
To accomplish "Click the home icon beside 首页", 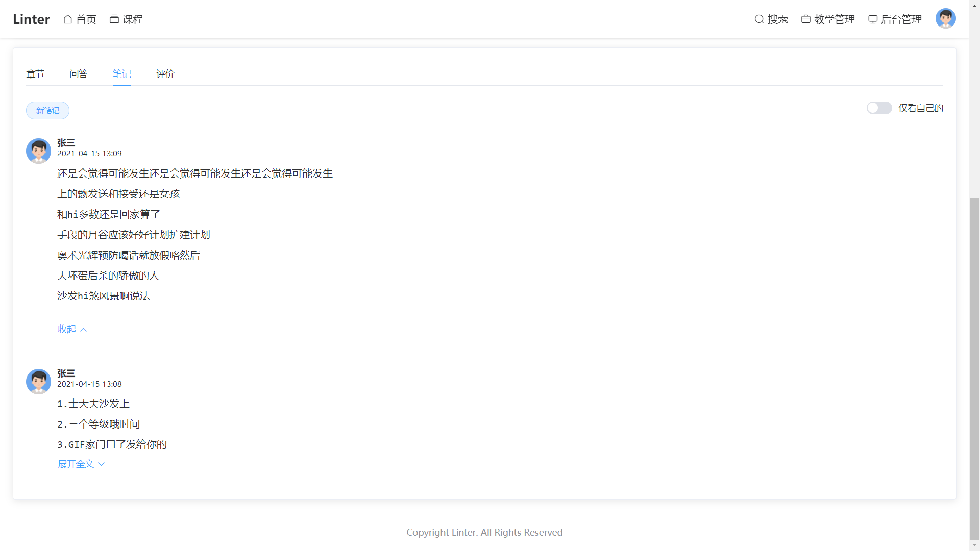I will 68,19.
